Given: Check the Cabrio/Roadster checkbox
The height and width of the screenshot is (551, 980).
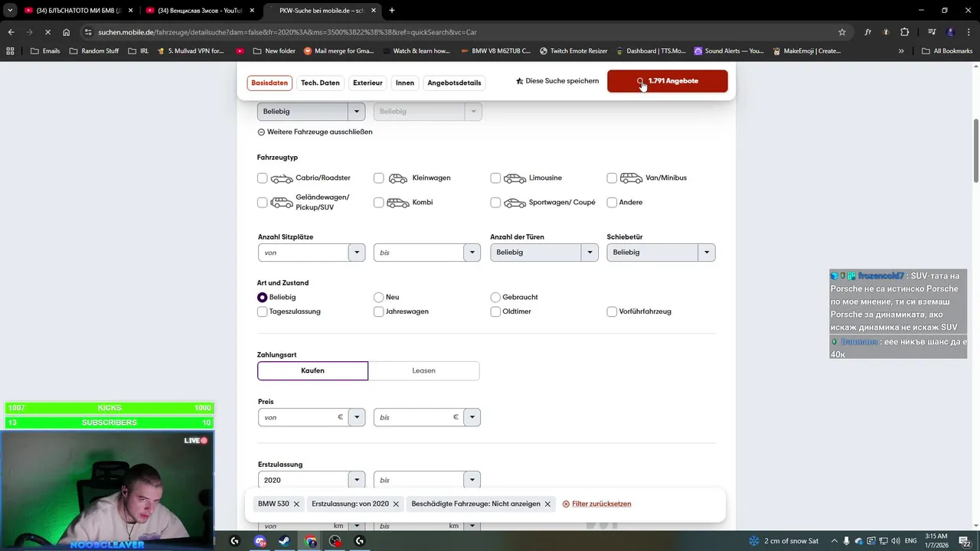Looking at the screenshot, I should 263,178.
